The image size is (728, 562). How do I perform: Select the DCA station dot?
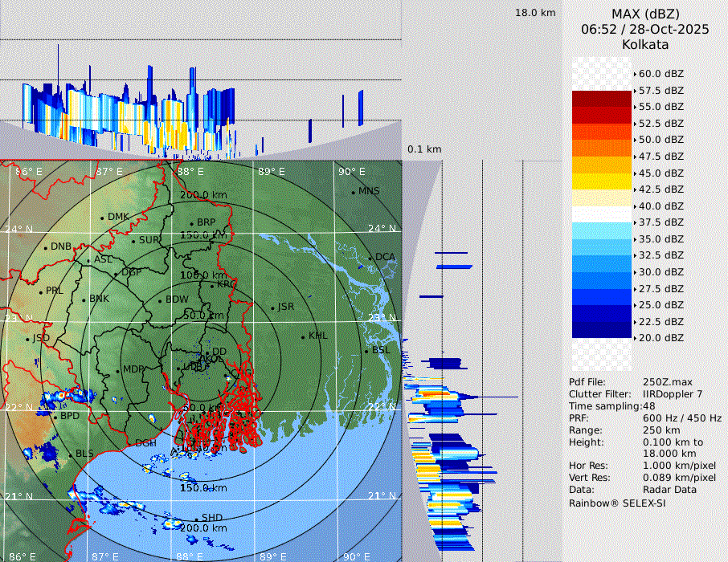[370, 258]
